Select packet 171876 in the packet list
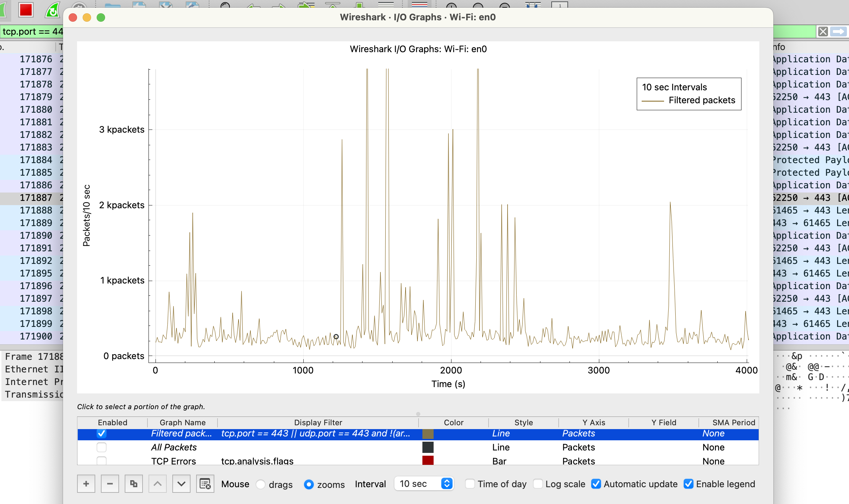 [x=32, y=59]
